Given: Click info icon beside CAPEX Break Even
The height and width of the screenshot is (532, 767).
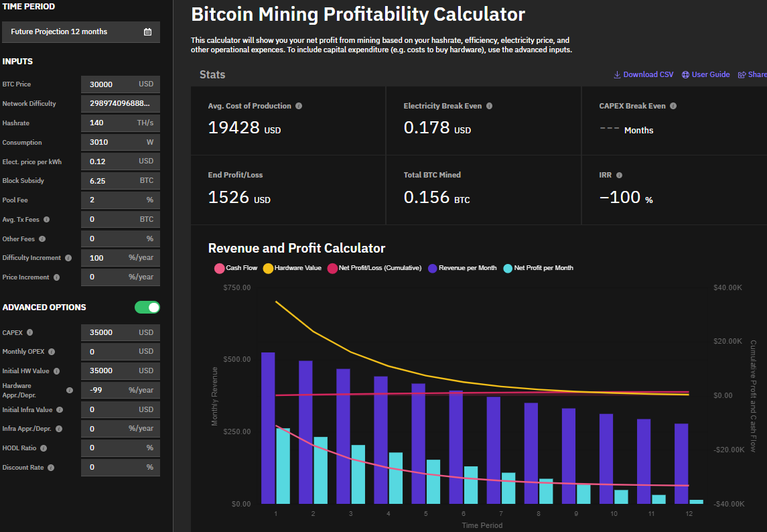Looking at the screenshot, I should pos(673,106).
